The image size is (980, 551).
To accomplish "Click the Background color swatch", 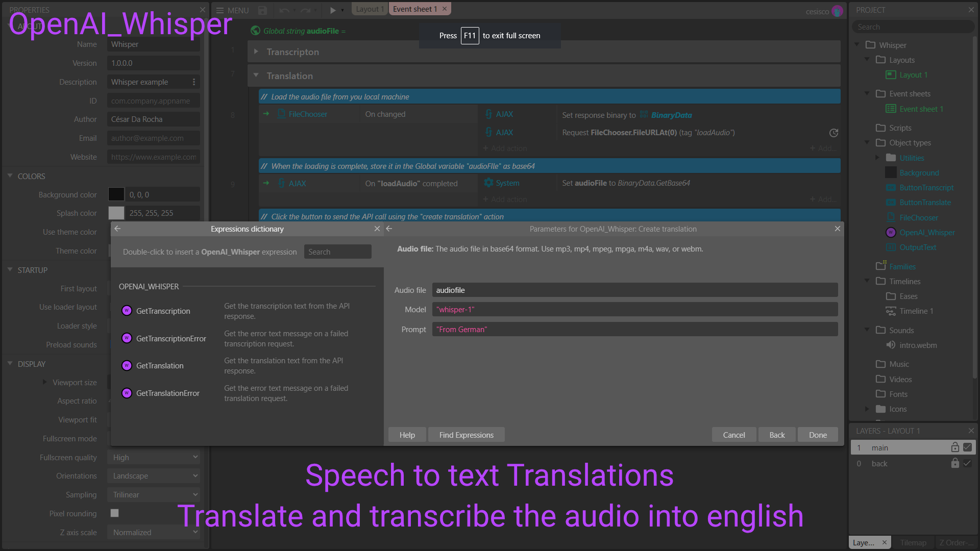I will (x=116, y=194).
